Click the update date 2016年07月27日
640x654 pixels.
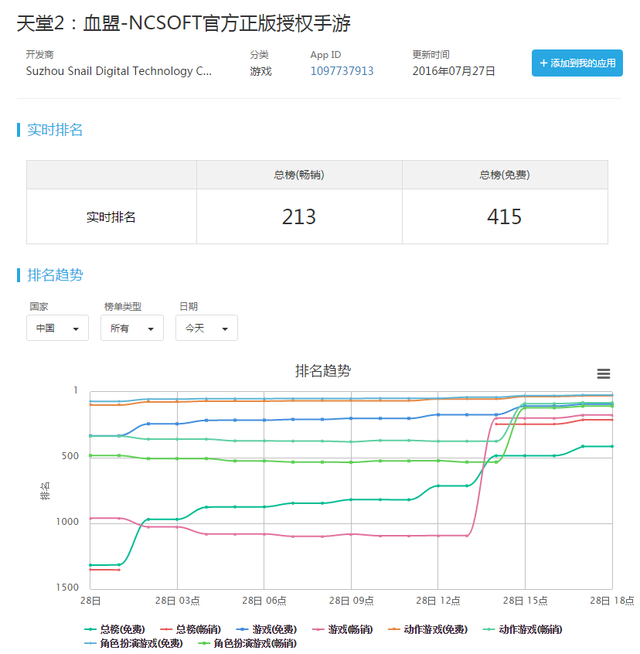[x=454, y=71]
